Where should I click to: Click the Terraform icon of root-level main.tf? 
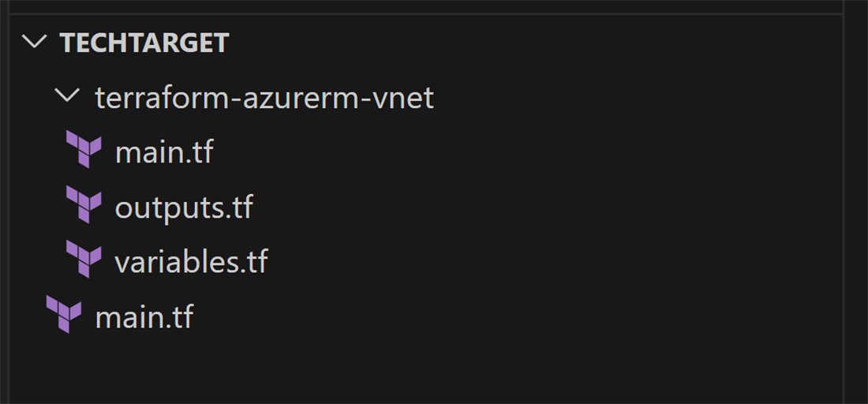coord(63,316)
